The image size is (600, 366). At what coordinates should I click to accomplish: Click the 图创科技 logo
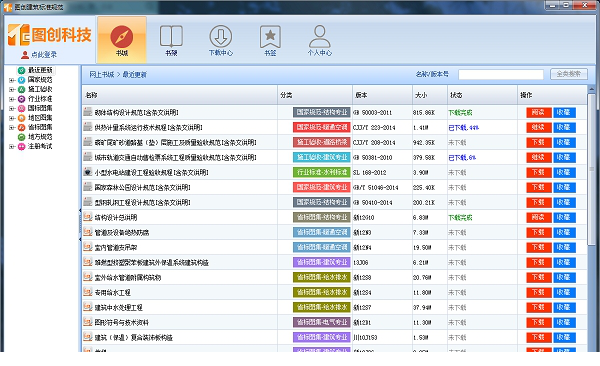[x=50, y=35]
